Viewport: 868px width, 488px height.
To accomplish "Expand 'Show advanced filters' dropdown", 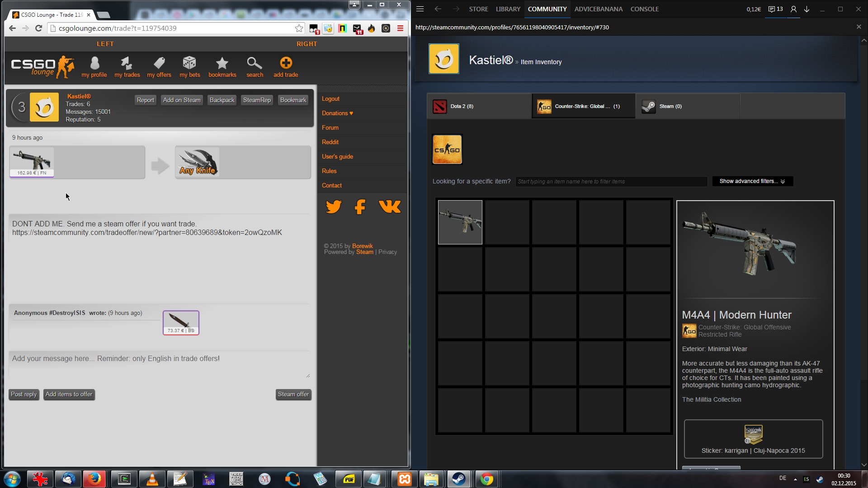I will 752,181.
